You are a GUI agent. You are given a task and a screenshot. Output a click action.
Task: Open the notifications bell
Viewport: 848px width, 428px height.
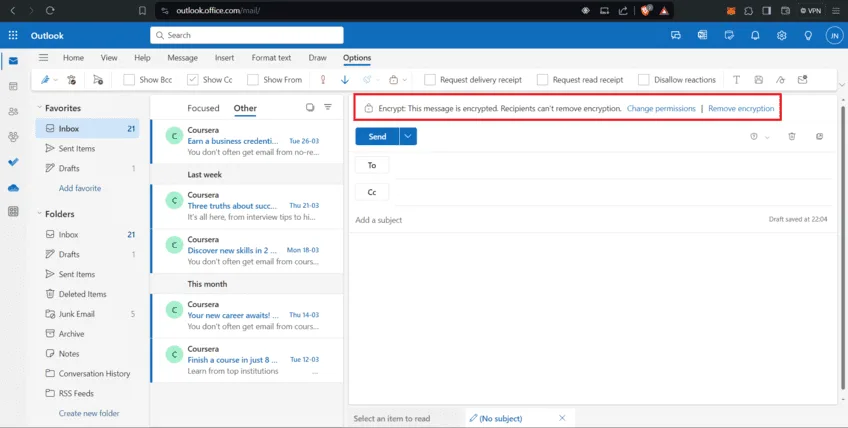pyautogui.click(x=755, y=35)
